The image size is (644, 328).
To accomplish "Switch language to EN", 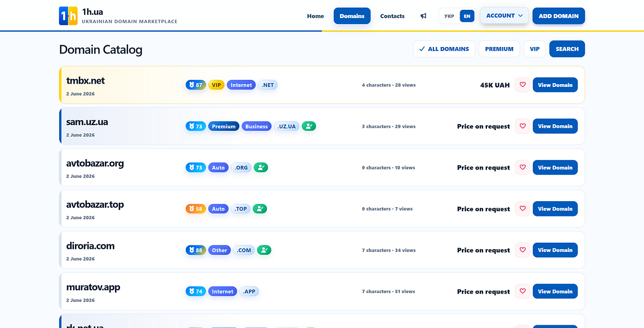I will [x=467, y=16].
